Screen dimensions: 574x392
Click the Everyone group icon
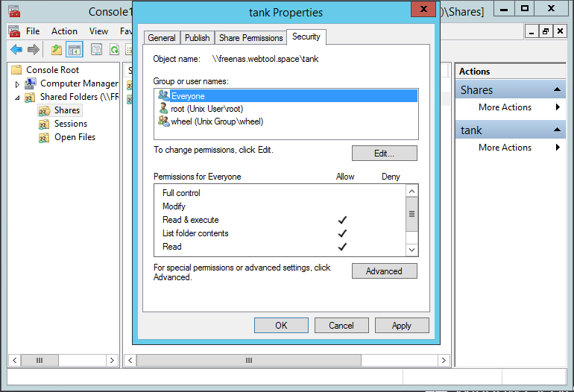164,95
